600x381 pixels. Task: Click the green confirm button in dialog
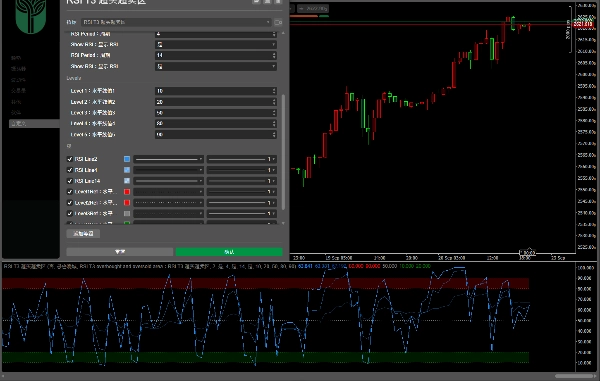pos(229,252)
